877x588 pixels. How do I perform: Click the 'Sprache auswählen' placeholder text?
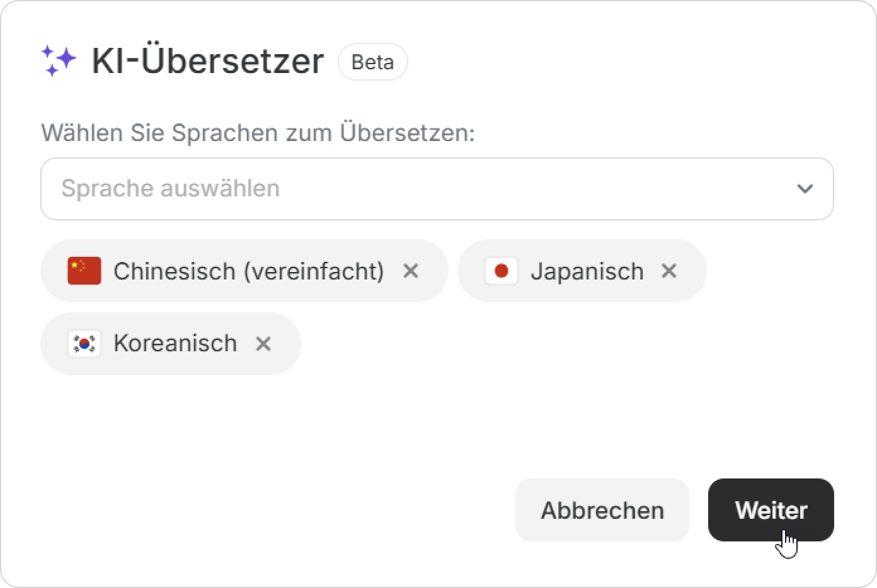click(170, 188)
